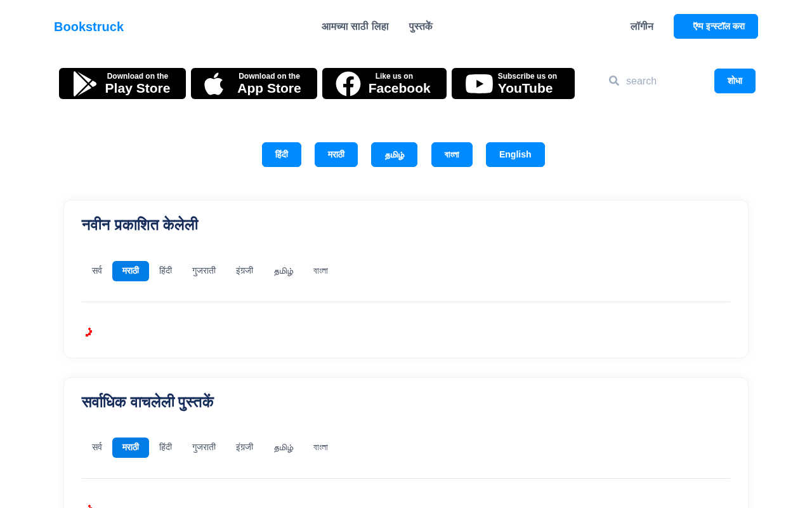
Task: Click the Facebook logo icon
Action: pos(348,84)
